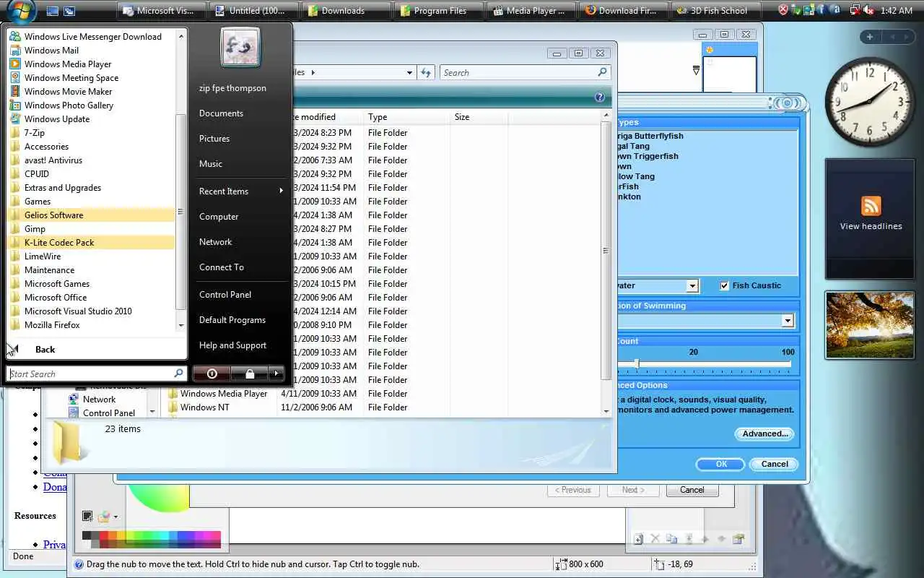
Task: Click OK in the fish screensaver settings
Action: click(721, 464)
